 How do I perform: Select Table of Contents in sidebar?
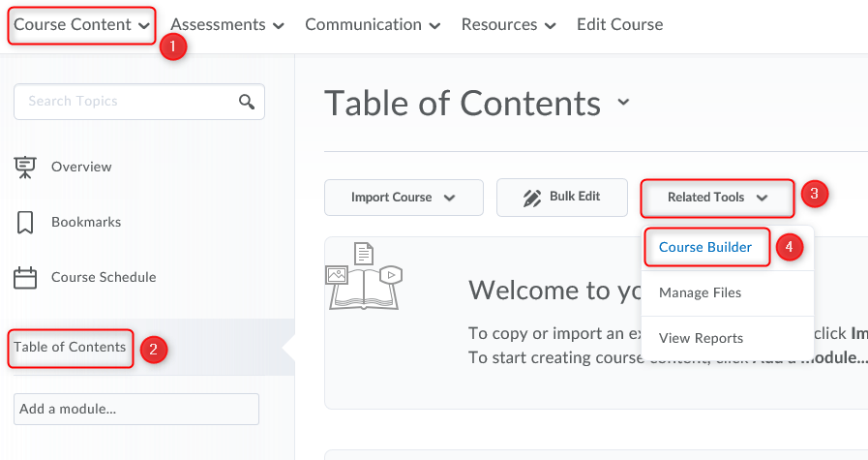point(71,347)
